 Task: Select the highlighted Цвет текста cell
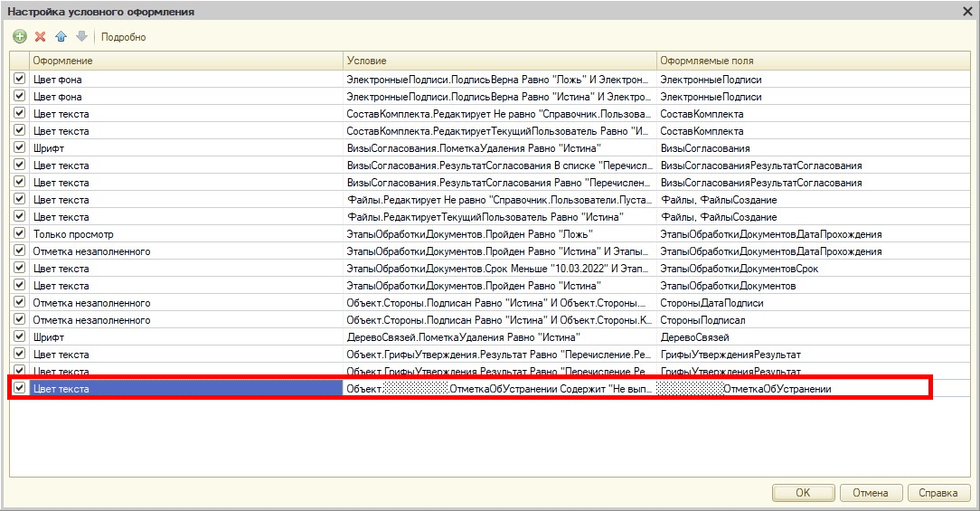pyautogui.click(x=185, y=388)
